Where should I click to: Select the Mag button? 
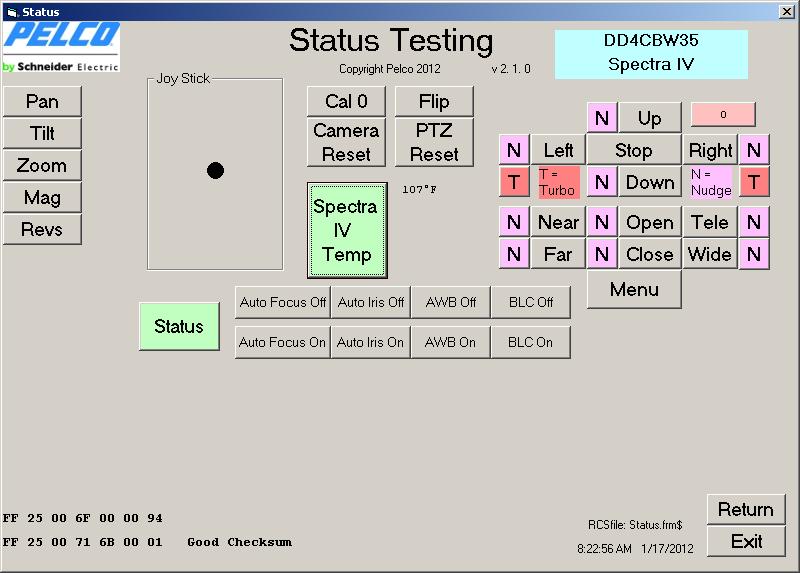tap(42, 197)
